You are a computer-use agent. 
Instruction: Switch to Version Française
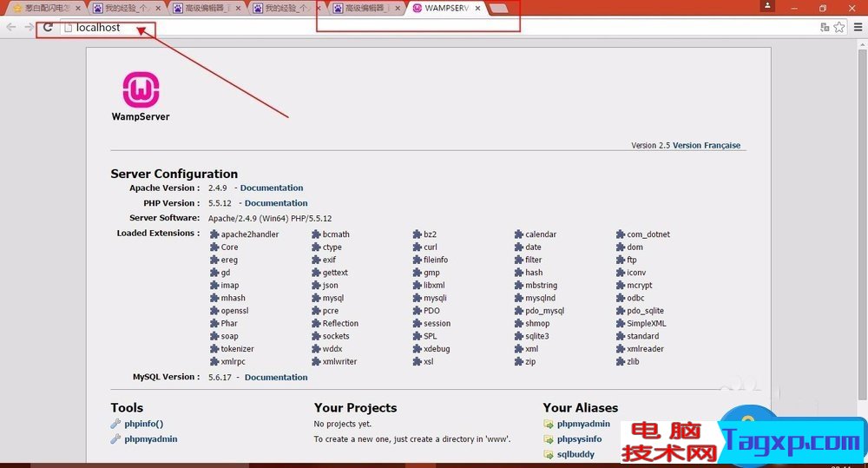(707, 145)
